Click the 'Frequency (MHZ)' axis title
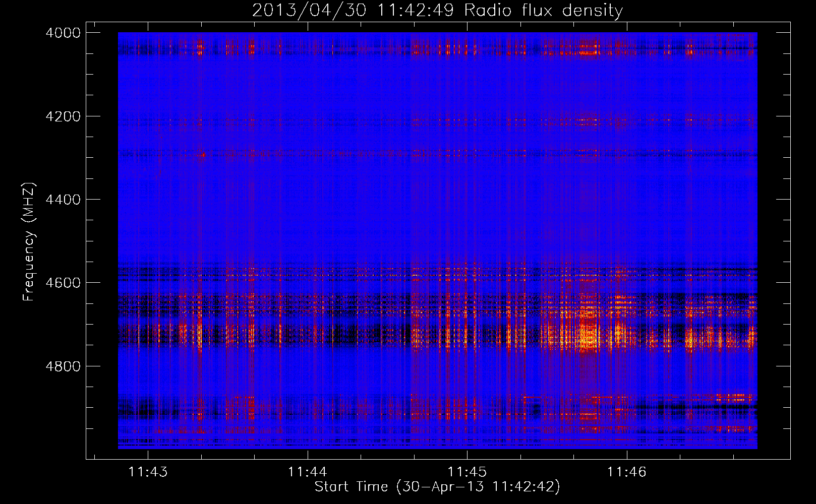816x504 pixels. (x=29, y=242)
